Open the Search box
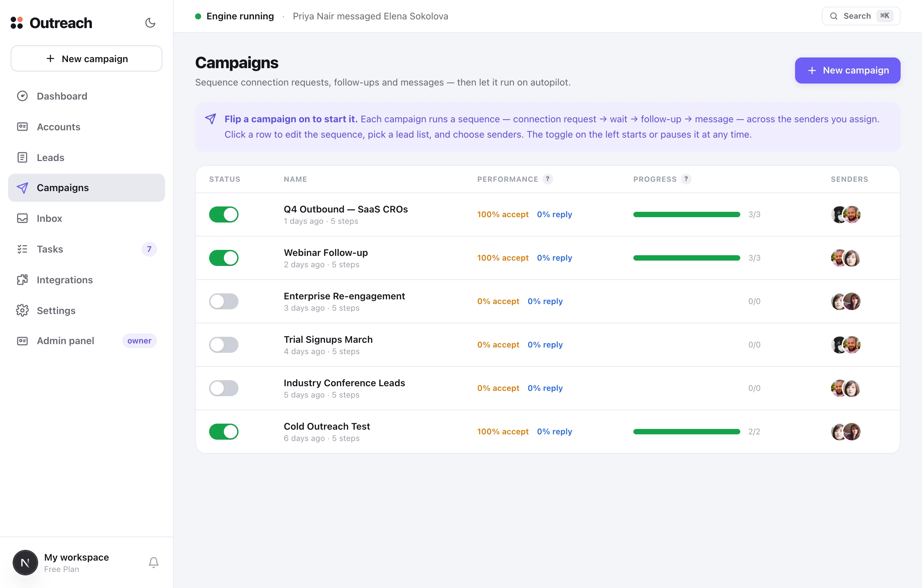Viewport: 922px width, 588px height. pos(861,16)
